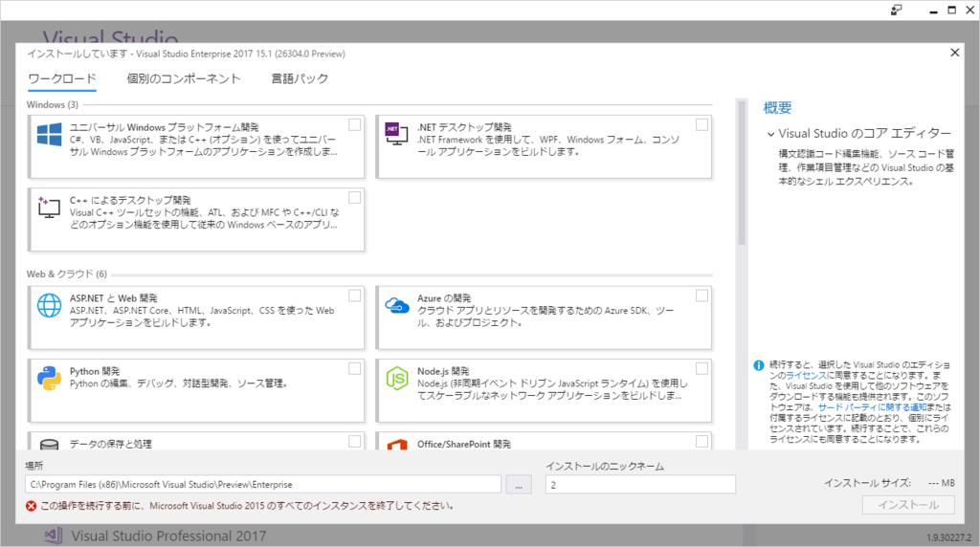Click the インストール サイズ label
Image resolution: width=980 pixels, height=547 pixels.
coord(867,483)
